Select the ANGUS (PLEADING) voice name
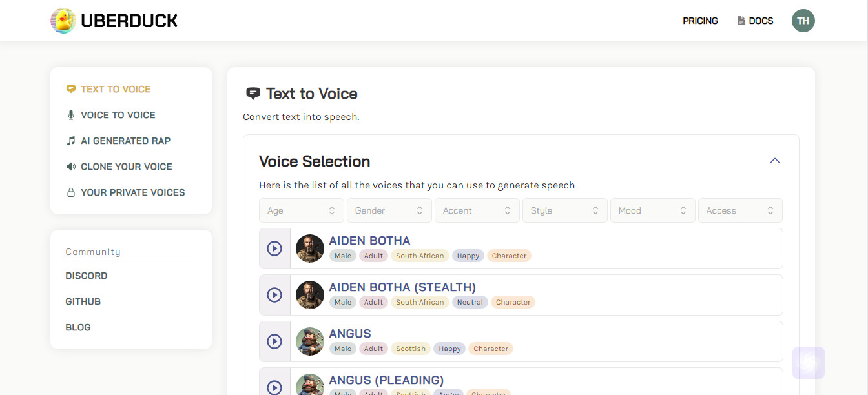Image resolution: width=868 pixels, height=395 pixels. [x=386, y=380]
